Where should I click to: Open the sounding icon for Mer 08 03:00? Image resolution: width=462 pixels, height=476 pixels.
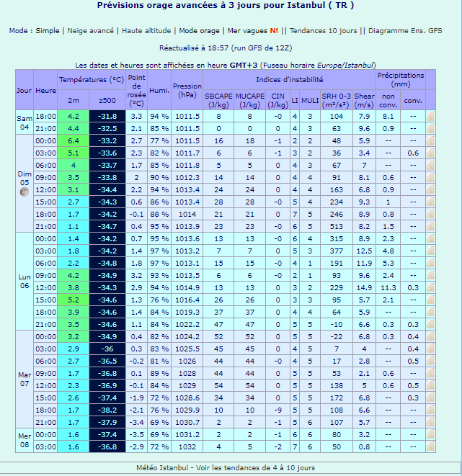click(430, 447)
